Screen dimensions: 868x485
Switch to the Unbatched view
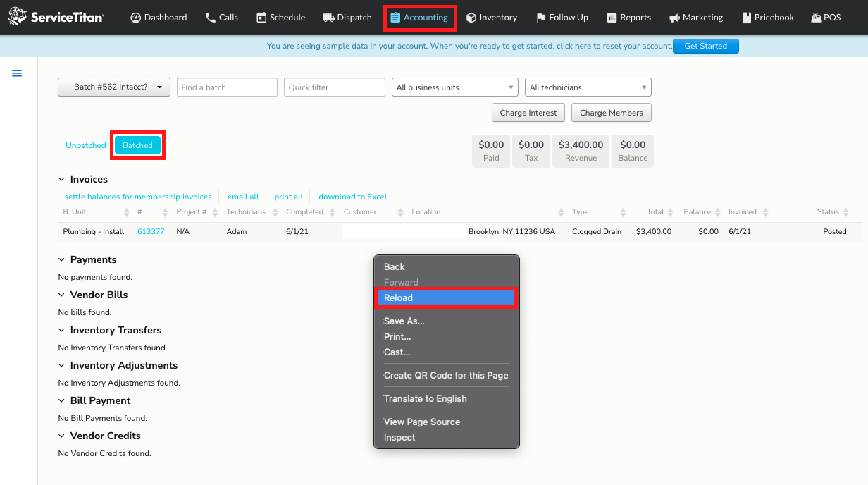point(86,145)
